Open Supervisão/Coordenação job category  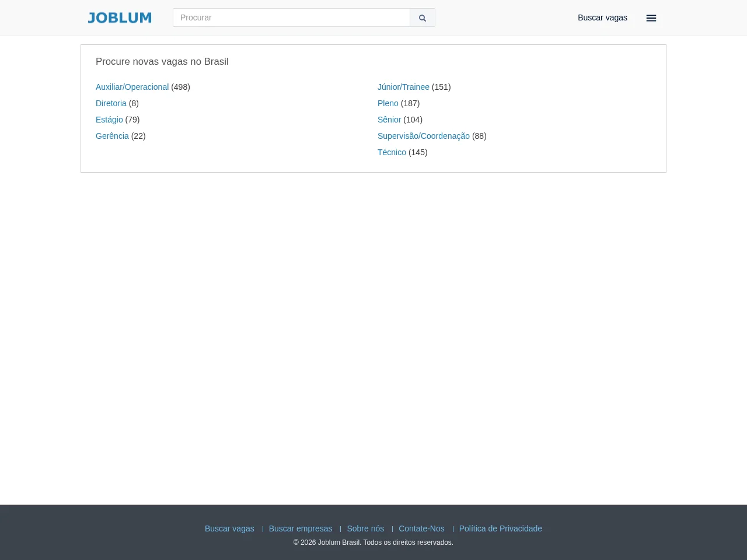click(x=424, y=136)
